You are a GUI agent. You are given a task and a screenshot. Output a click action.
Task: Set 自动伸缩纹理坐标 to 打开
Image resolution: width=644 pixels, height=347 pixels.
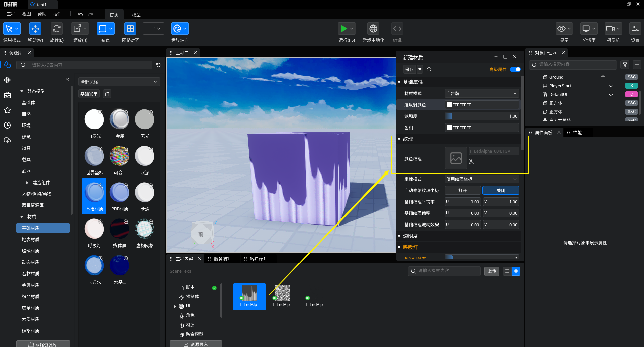[463, 190]
